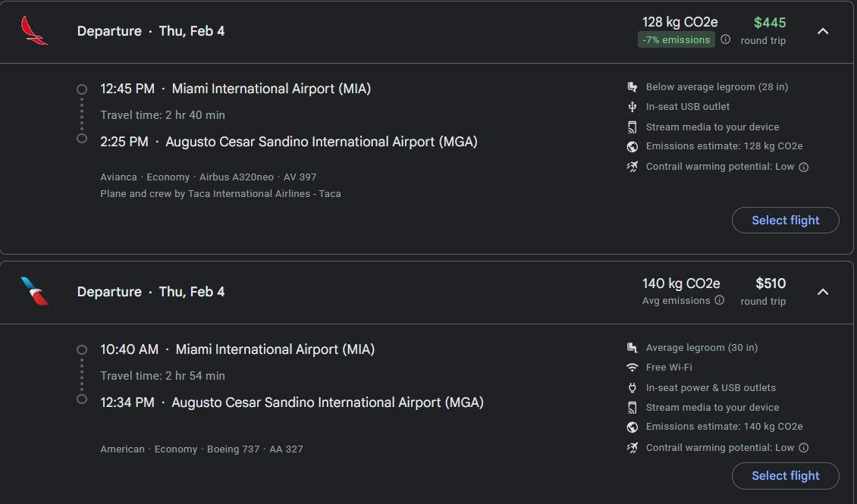Collapse the $510 American flight details
857x504 pixels.
[x=823, y=292]
